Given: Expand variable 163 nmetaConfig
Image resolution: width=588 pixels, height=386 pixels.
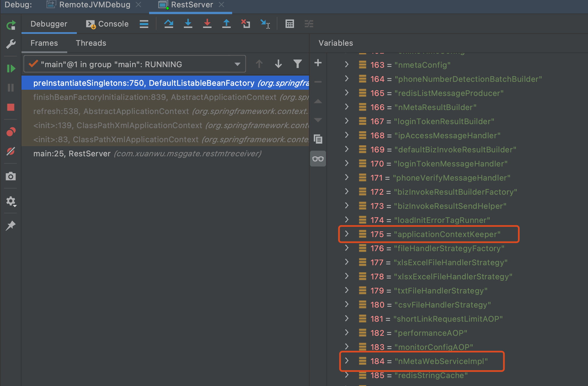Looking at the screenshot, I should 347,65.
